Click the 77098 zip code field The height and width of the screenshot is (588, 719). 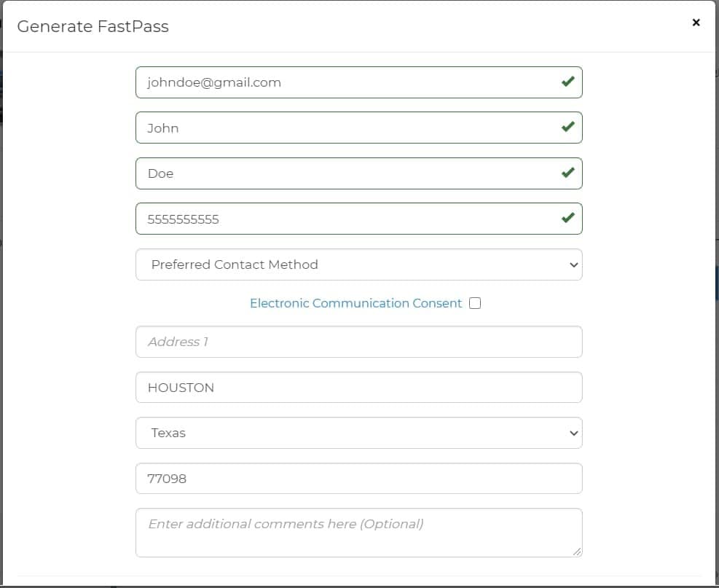click(358, 479)
